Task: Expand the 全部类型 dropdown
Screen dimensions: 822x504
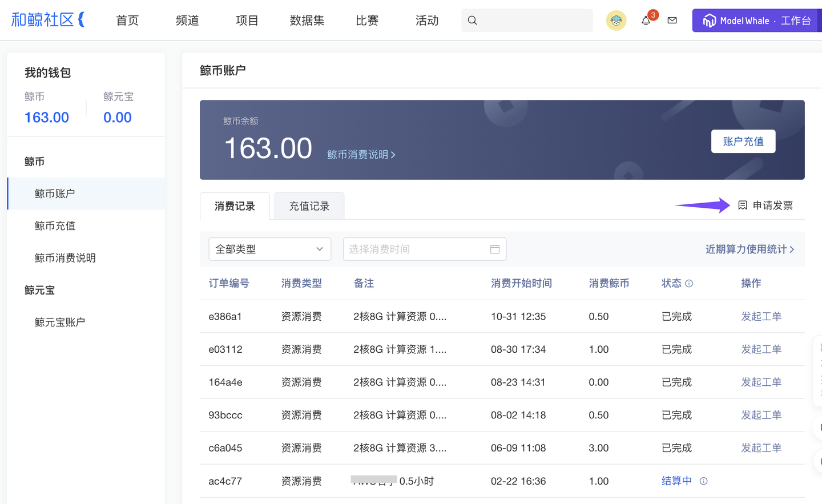Action: click(270, 249)
